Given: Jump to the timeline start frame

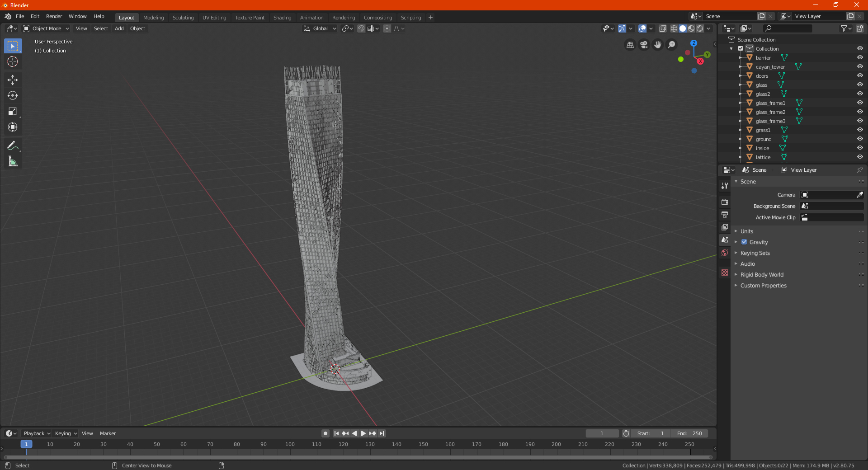Looking at the screenshot, I should tap(336, 433).
